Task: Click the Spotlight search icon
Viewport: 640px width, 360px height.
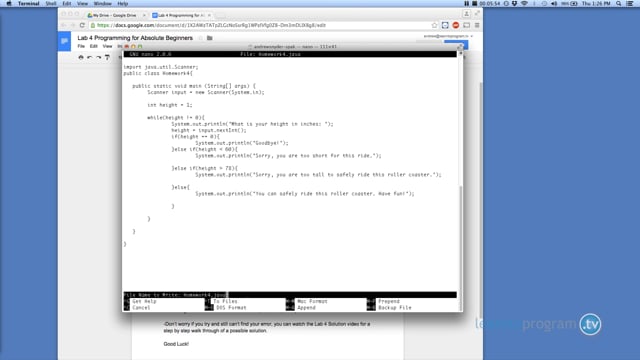Action: [619, 3]
